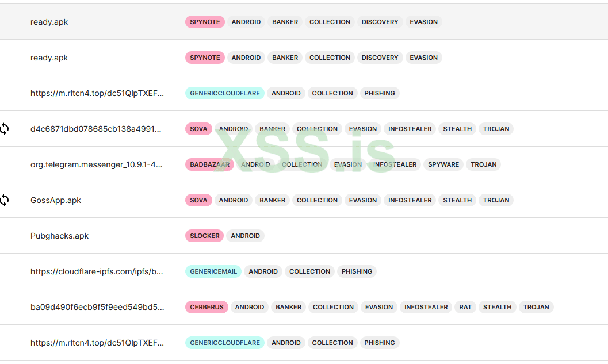Image resolution: width=608 pixels, height=364 pixels.
Task: Open the ba09d490f6ecb9f5f9eed549bd5 sample
Action: point(97,307)
